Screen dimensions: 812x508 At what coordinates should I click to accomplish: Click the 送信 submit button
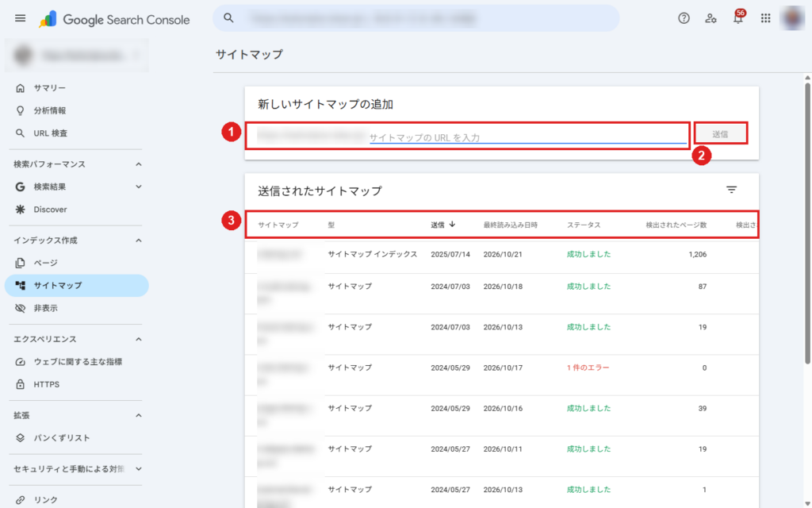[720, 133]
